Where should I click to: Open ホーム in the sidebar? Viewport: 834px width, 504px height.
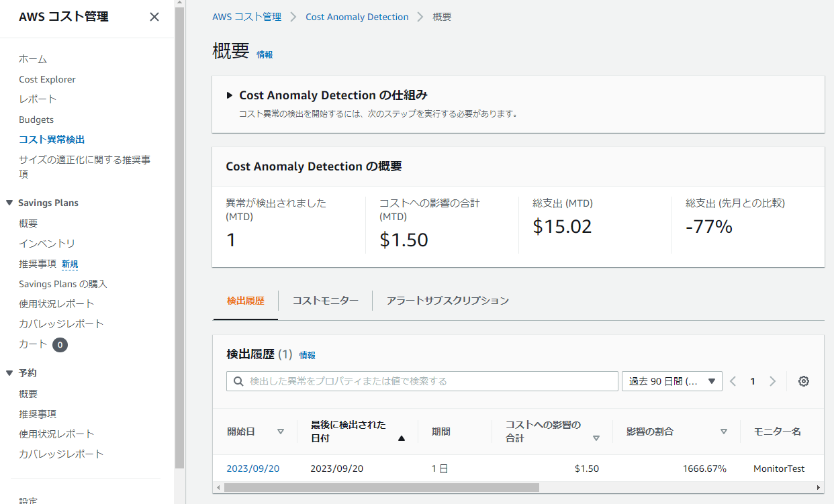[x=33, y=59]
